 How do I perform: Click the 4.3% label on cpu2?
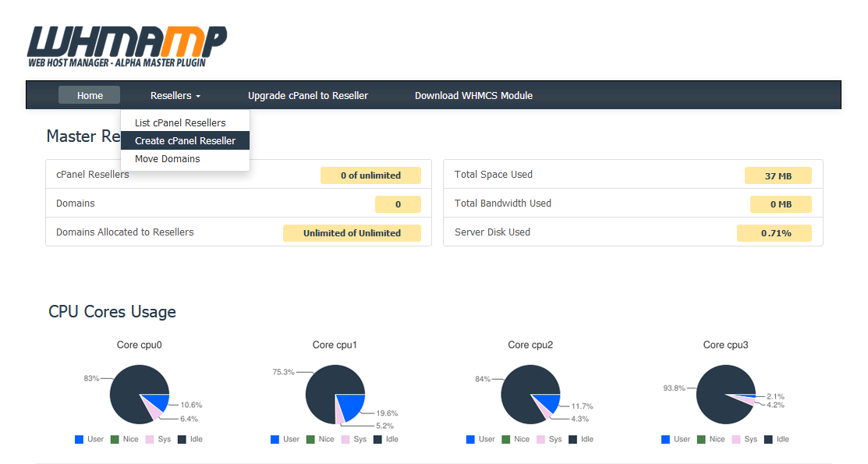coord(579,419)
